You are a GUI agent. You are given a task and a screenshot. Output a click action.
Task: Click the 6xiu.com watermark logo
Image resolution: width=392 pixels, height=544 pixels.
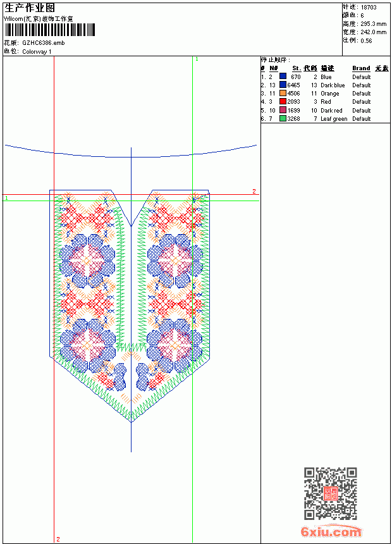click(x=331, y=531)
